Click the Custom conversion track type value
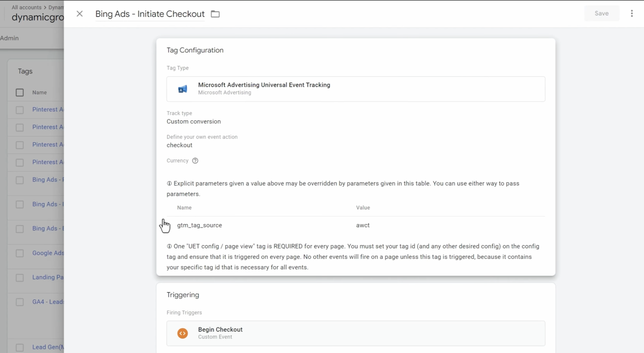 point(193,122)
